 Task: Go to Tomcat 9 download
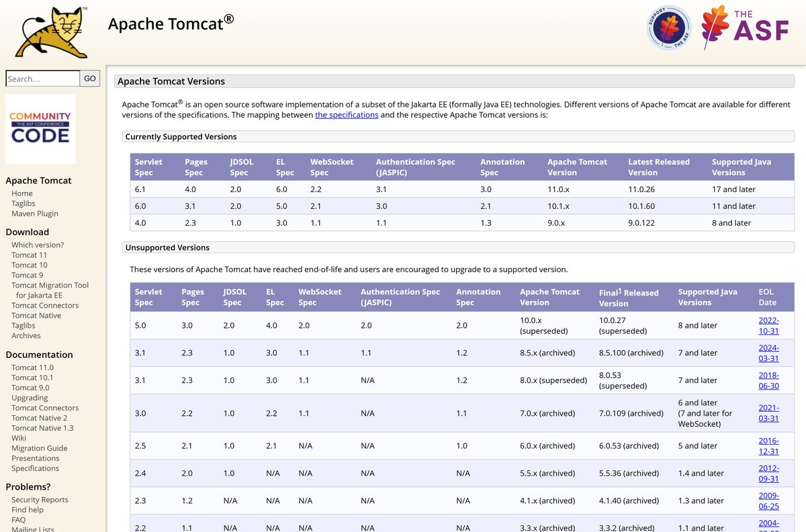28,275
